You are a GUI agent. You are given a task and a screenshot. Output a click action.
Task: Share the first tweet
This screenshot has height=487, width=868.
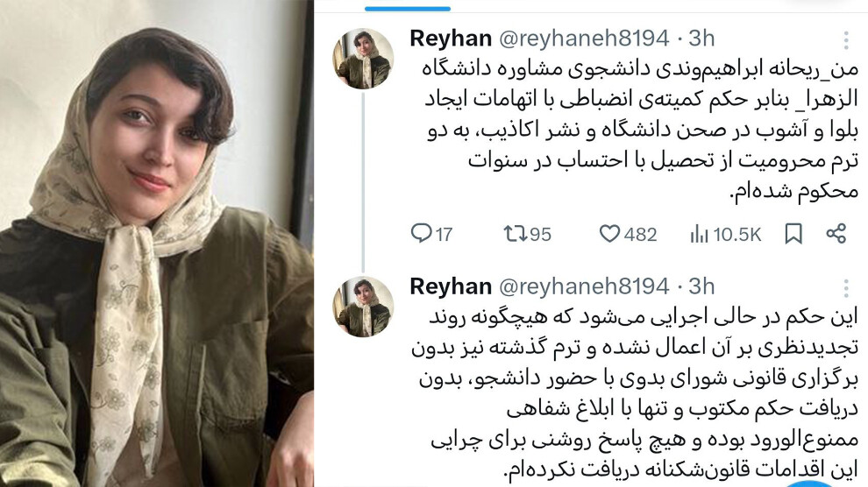(836, 234)
